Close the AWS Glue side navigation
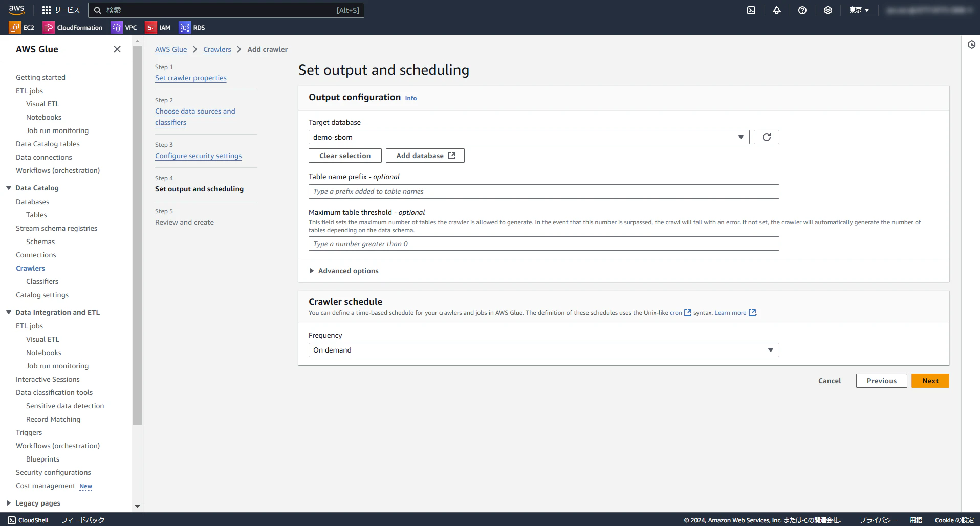Viewport: 980px width, 526px height. point(117,49)
